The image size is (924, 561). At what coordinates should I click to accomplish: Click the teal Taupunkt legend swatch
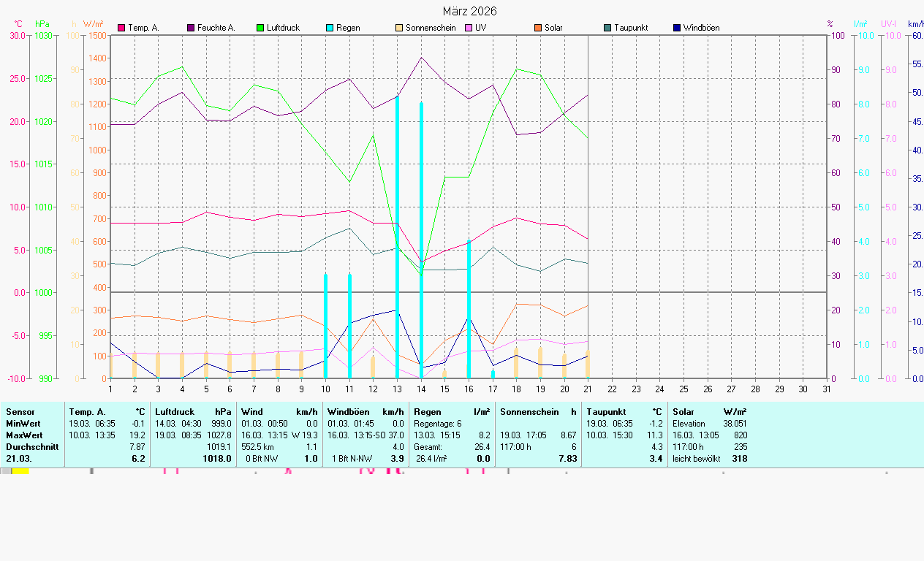(x=607, y=28)
